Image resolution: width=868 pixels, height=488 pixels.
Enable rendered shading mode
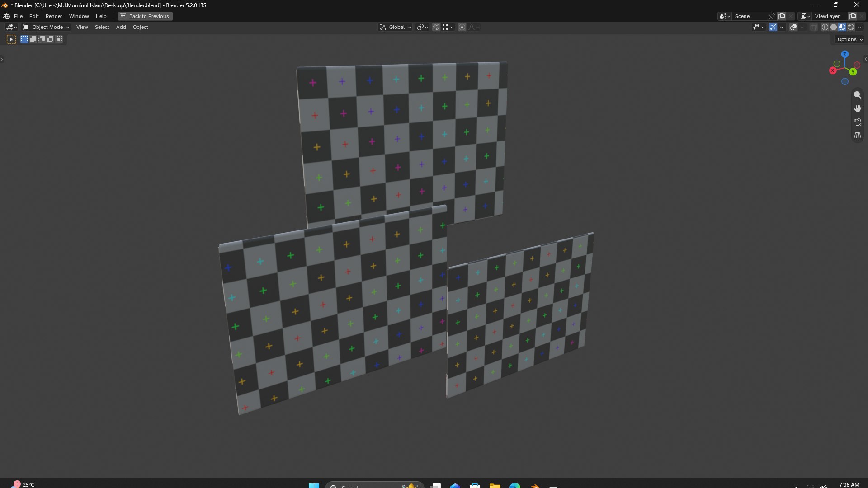tap(851, 28)
